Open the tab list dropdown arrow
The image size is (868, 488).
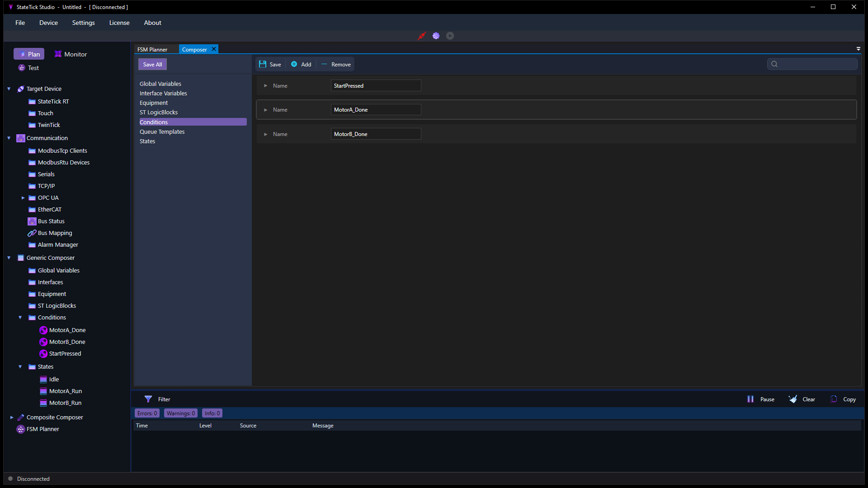point(858,49)
